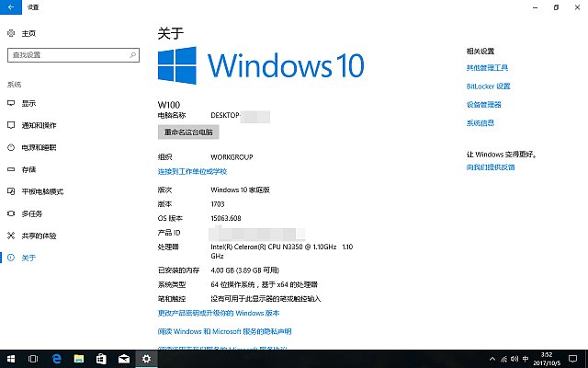Open File Explorer from taskbar

tap(79, 359)
